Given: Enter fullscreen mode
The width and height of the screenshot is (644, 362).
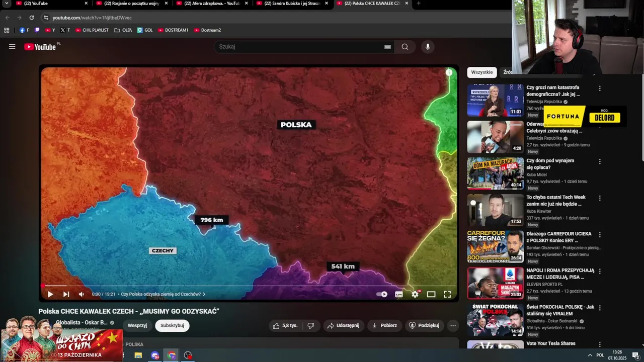Looking at the screenshot, I should pos(447,294).
